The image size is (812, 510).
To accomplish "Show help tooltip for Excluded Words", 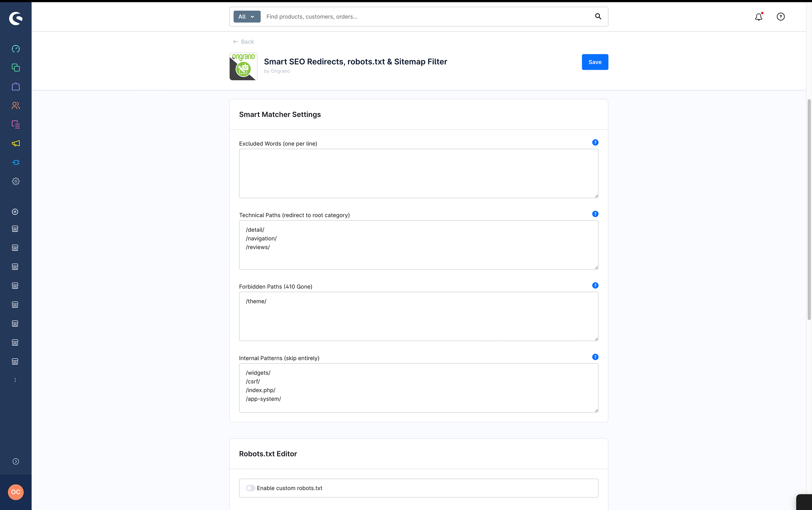I will tap(595, 142).
